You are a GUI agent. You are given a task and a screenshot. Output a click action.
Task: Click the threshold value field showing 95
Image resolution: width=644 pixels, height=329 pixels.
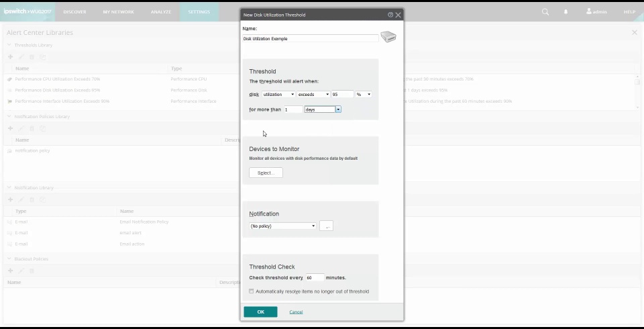[343, 94]
